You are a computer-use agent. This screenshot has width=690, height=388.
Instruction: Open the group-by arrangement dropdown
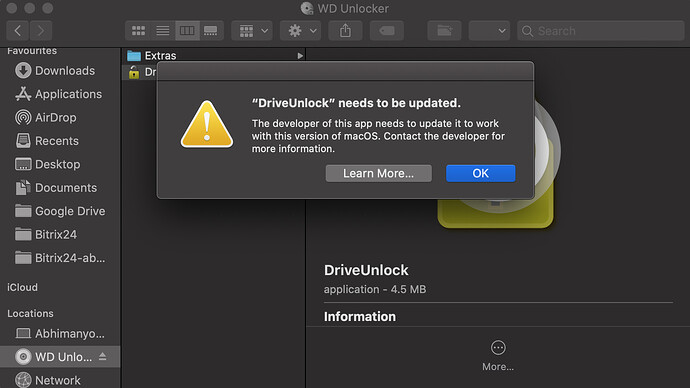click(x=252, y=31)
